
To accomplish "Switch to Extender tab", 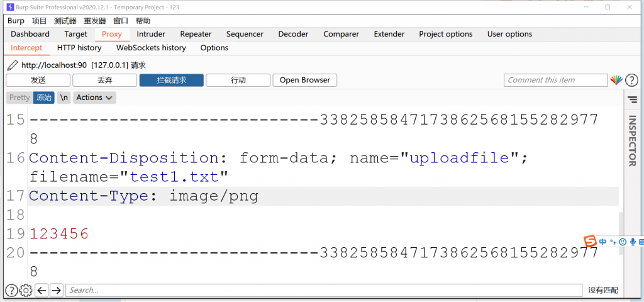I will tap(389, 34).
